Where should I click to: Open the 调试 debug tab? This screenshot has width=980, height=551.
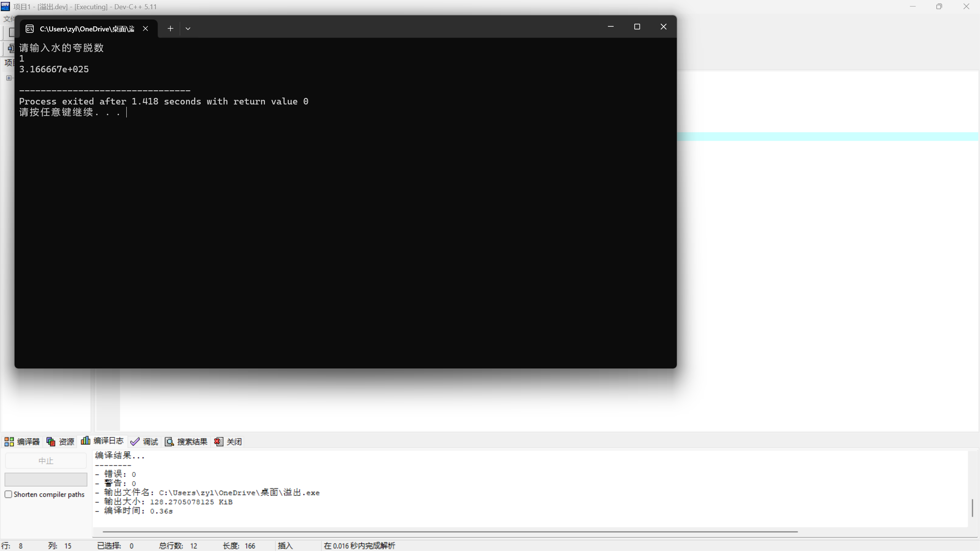point(144,442)
